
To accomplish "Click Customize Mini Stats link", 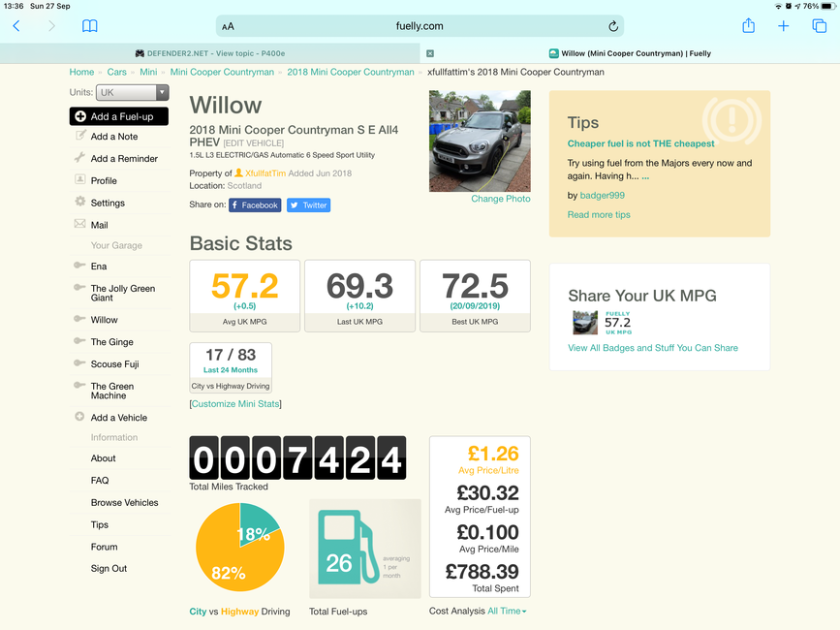I will tap(235, 404).
